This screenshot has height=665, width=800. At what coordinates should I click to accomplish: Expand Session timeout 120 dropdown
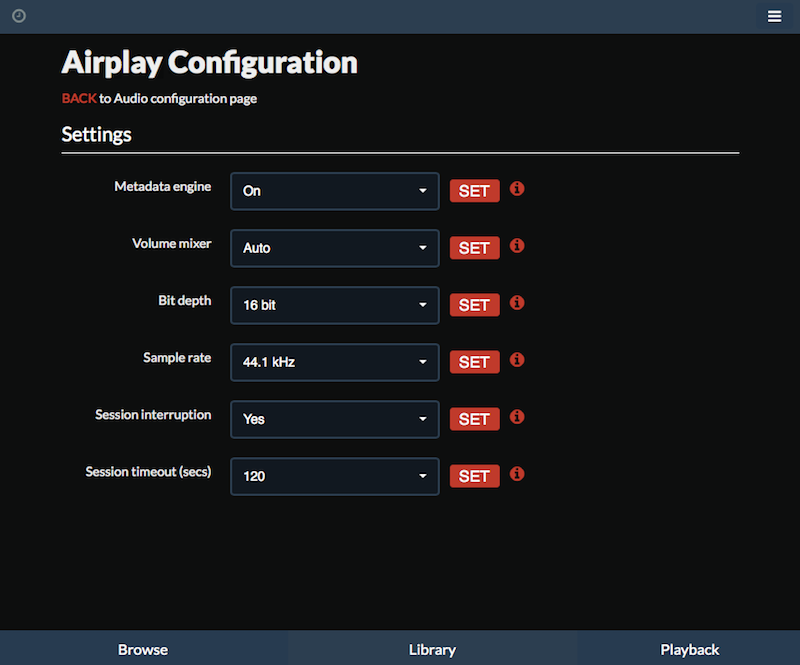pyautogui.click(x=335, y=477)
